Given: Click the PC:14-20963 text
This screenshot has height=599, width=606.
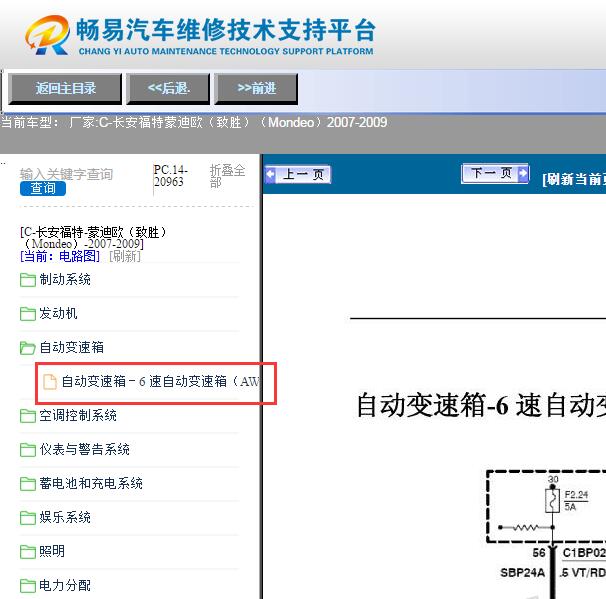Looking at the screenshot, I should coord(170,176).
